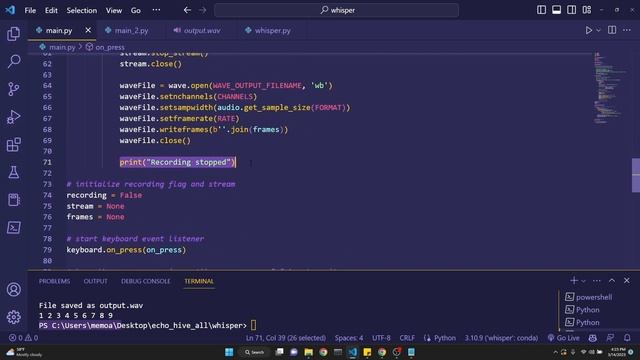Viewport: 640px width, 360px height.
Task: Open the Explorer view in the activity bar
Action: (13, 33)
